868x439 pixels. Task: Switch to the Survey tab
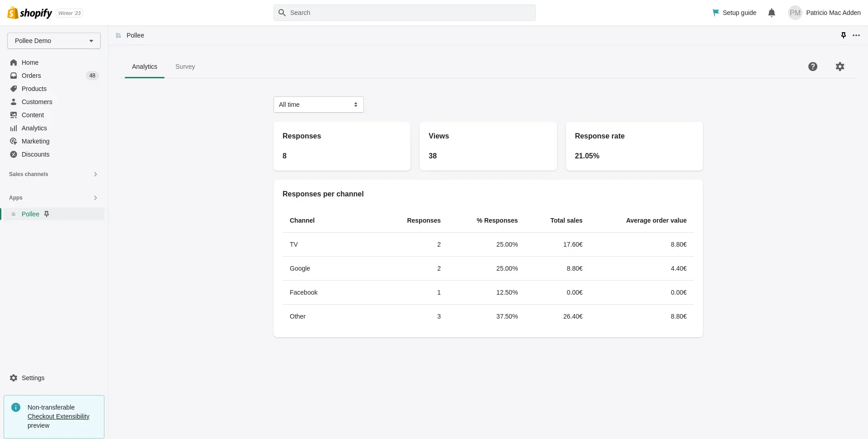(185, 67)
